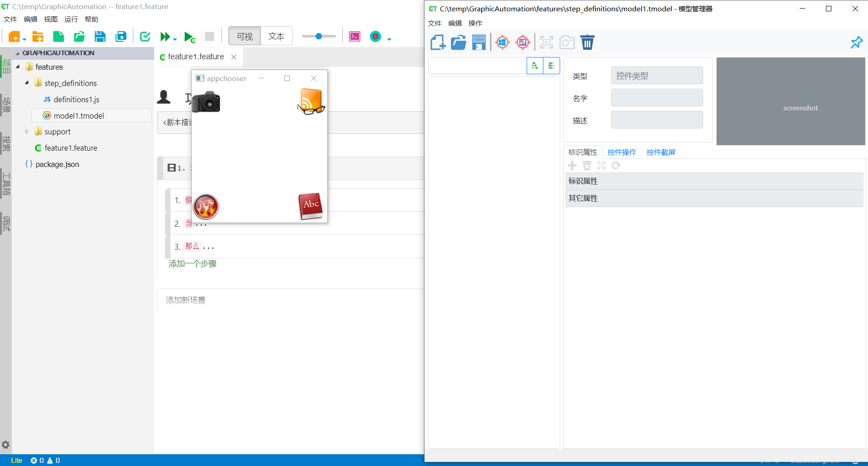Image resolution: width=868 pixels, height=466 pixels.
Task: Switch to the 控件截屏 tab
Action: click(x=661, y=152)
